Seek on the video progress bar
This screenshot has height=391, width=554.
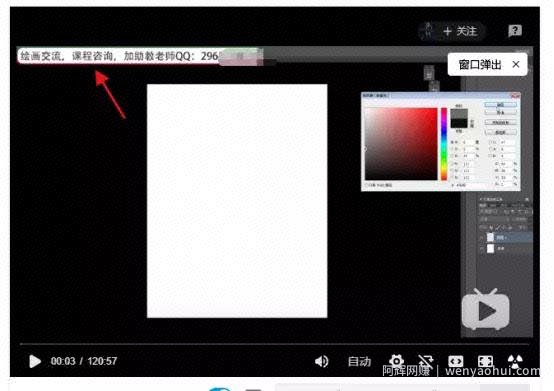point(274,344)
